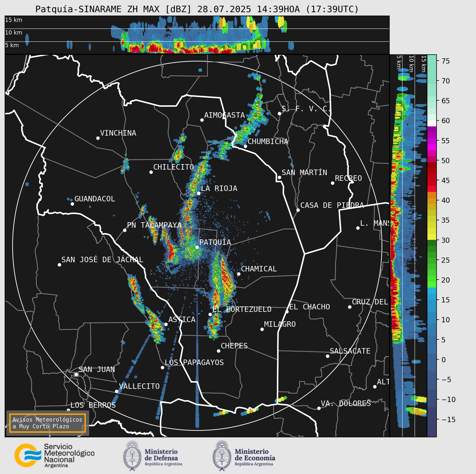This screenshot has width=476, height=474.
Task: Click the Ministerio de Economía emblem
Action: (222, 456)
